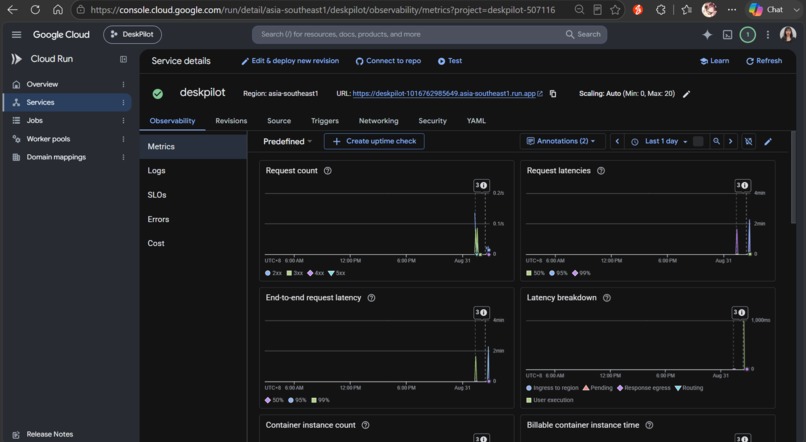Viewport: 806px width, 442px height.
Task: Toggle the 3xx series in Request count legend
Action: coord(295,273)
